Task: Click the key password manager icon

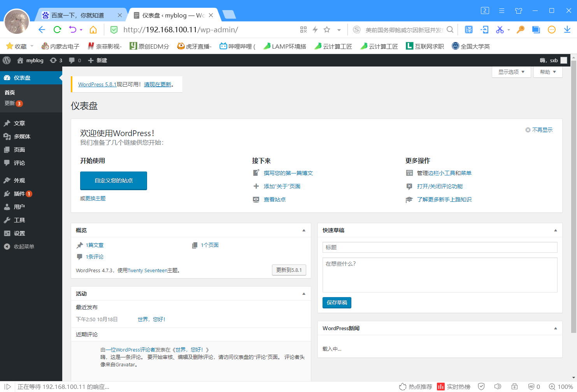Action: coord(521,30)
